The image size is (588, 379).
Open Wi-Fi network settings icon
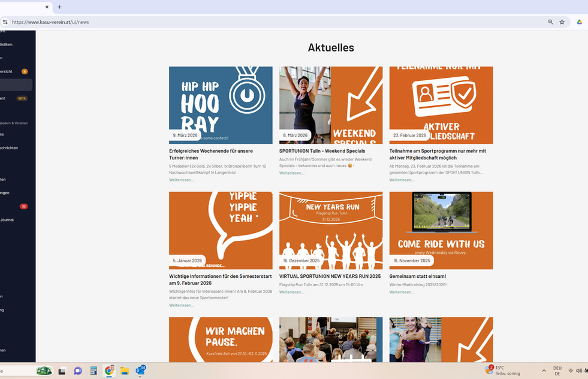point(571,371)
